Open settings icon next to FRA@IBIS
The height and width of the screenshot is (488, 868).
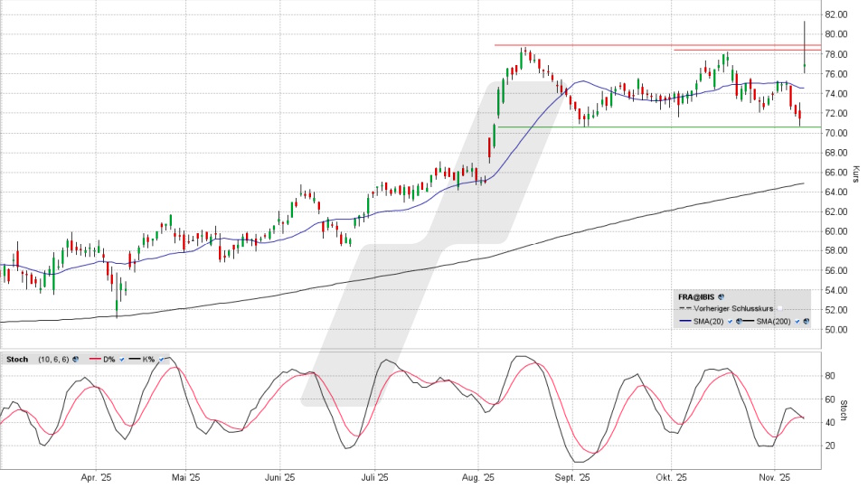click(721, 296)
